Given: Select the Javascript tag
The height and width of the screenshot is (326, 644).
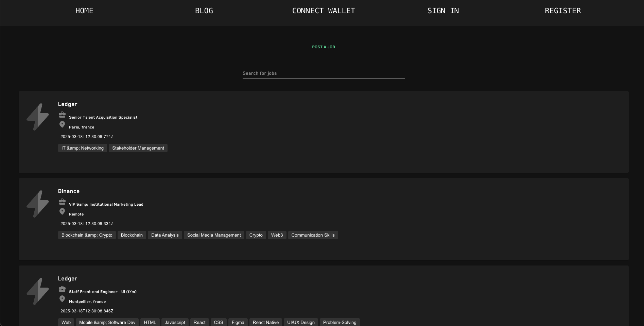Looking at the screenshot, I should click(175, 322).
